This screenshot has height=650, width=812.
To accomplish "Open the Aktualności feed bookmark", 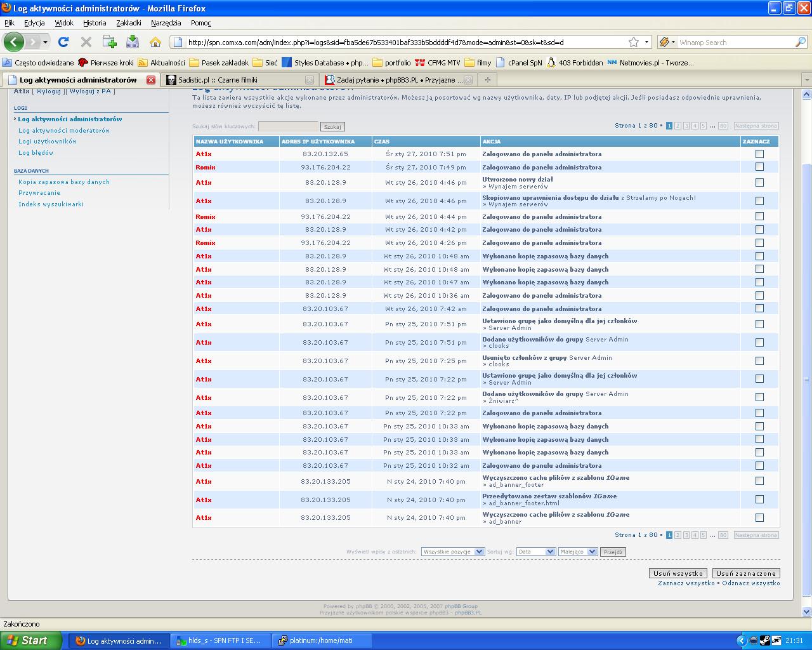I will click(x=161, y=63).
